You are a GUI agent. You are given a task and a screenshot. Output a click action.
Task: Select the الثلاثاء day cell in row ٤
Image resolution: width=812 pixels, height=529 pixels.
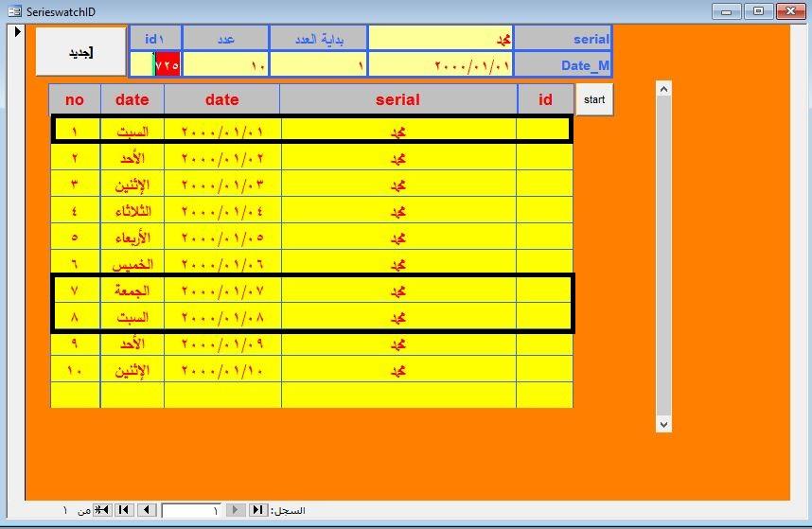[x=132, y=210]
